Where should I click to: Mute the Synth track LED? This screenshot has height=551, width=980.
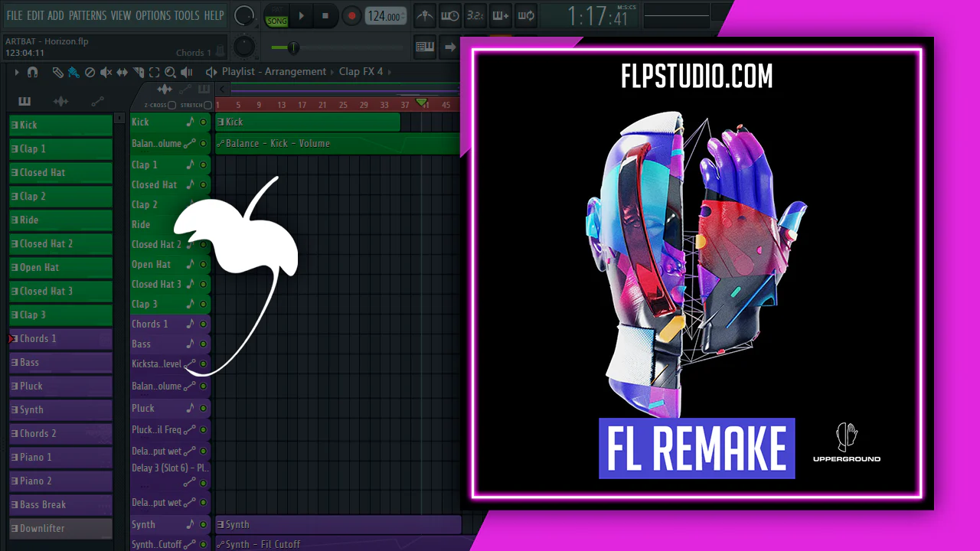pyautogui.click(x=203, y=524)
